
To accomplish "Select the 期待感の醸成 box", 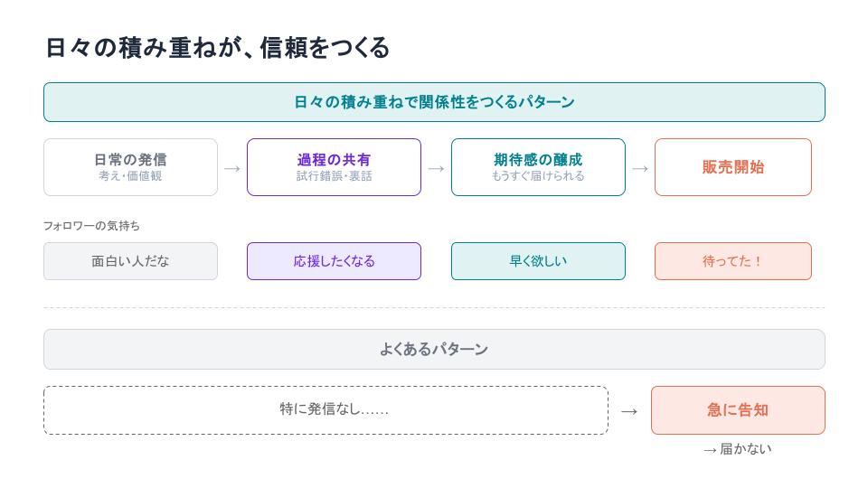I will click(538, 167).
